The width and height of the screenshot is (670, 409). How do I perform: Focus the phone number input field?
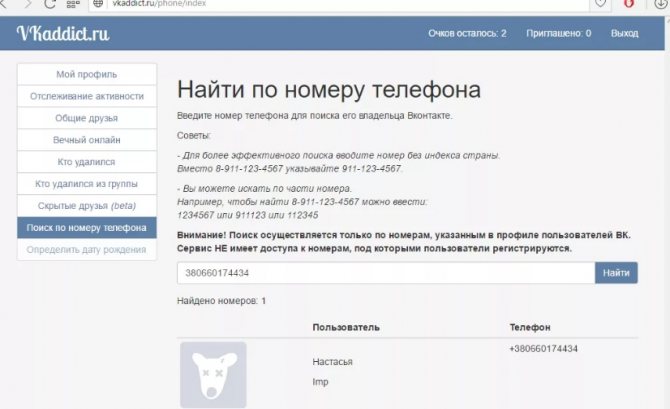pos(386,273)
